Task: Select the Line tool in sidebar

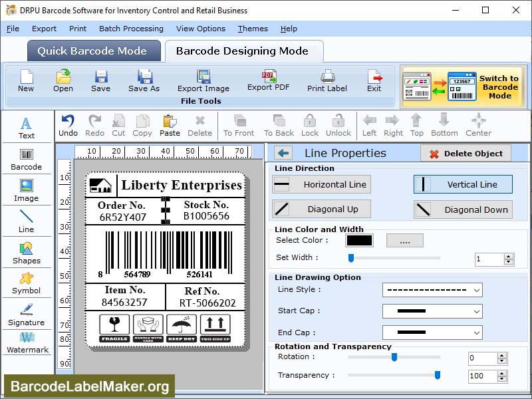Action: (x=27, y=221)
